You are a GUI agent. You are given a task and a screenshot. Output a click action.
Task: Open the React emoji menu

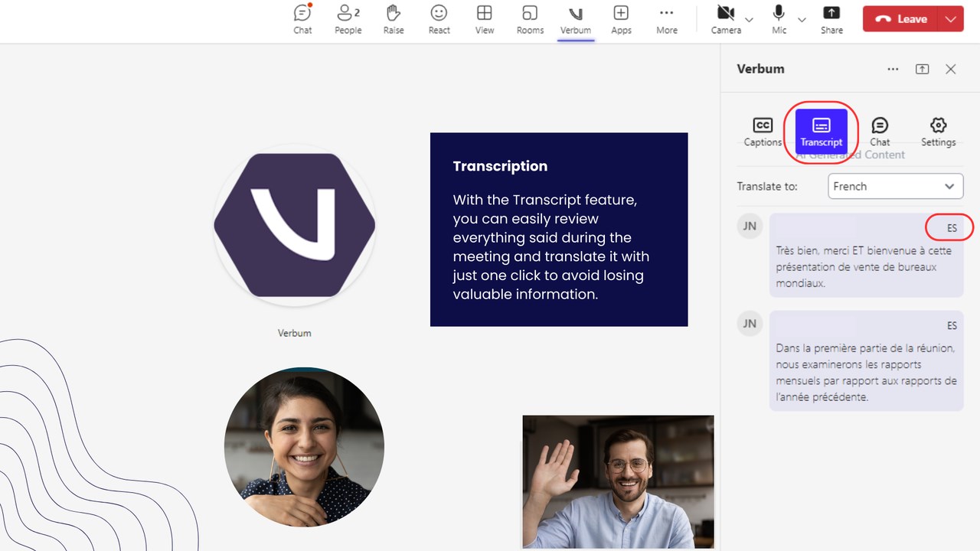point(439,20)
